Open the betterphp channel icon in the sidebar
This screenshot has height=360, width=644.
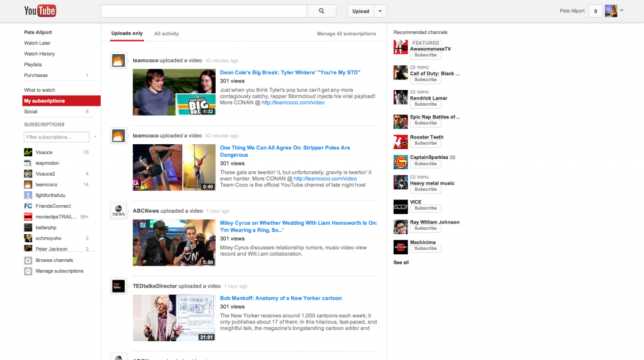pos(28,227)
